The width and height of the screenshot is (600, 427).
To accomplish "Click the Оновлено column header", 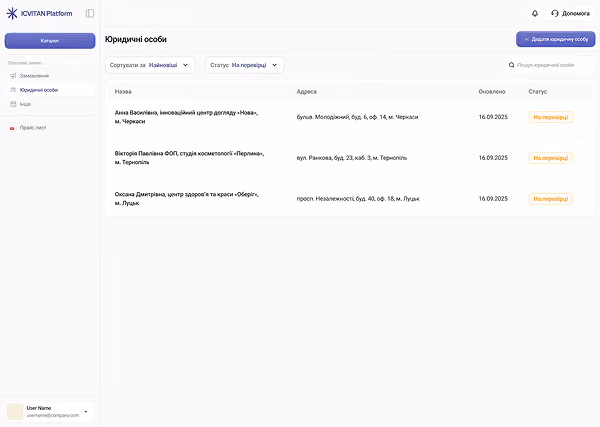I will click(x=492, y=92).
